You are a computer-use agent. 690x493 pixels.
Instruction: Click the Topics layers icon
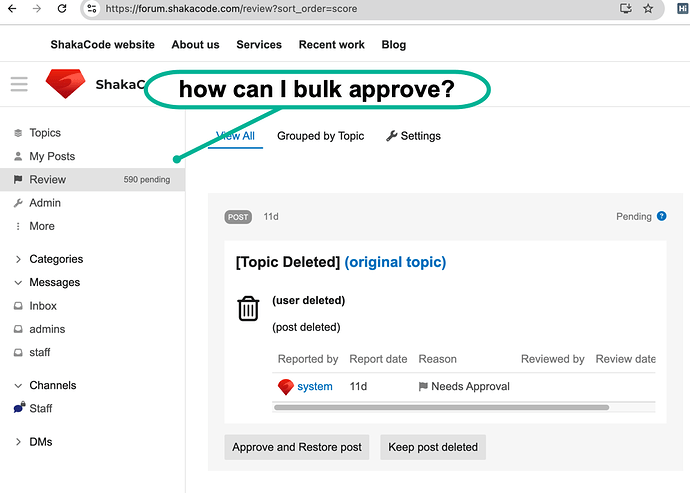click(18, 133)
